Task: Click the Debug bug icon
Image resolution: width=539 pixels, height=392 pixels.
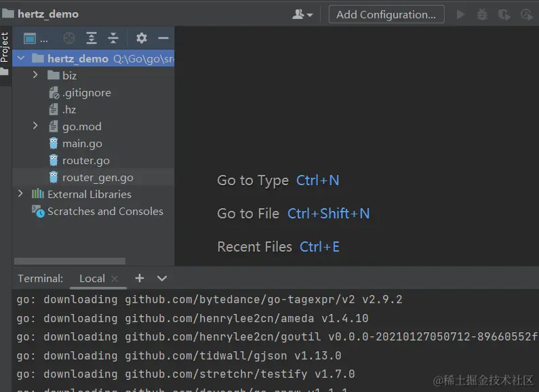Action: point(482,14)
